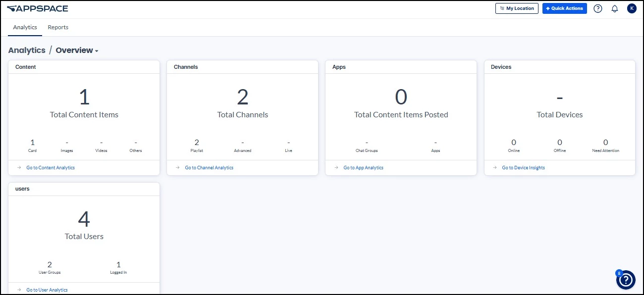This screenshot has width=644, height=295.
Task: Open the notifications bell icon
Action: [x=615, y=8]
